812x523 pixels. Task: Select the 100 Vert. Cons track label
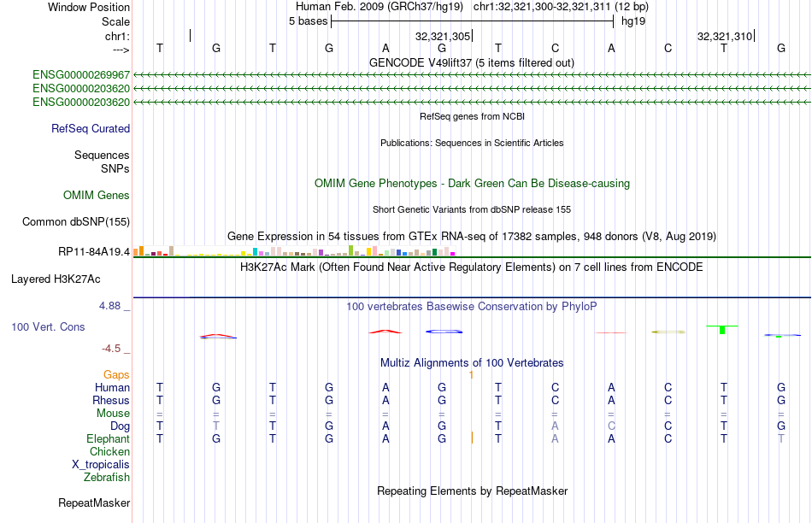48,326
